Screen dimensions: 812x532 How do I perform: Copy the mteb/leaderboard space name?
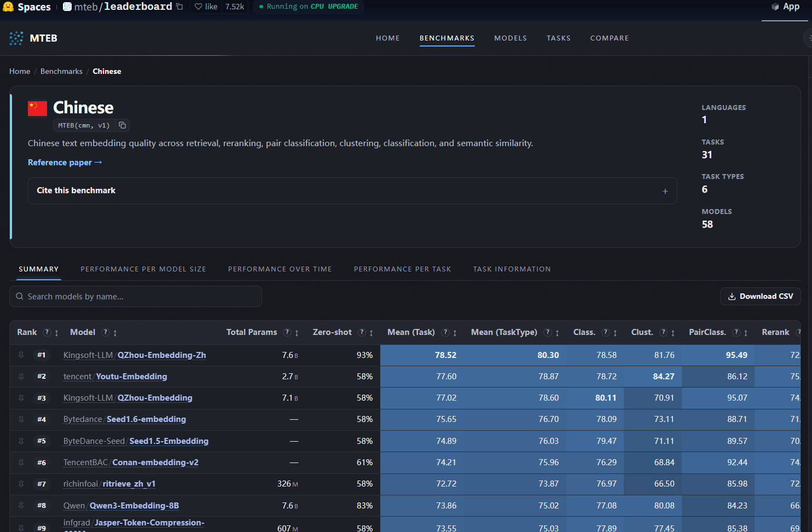(x=179, y=7)
